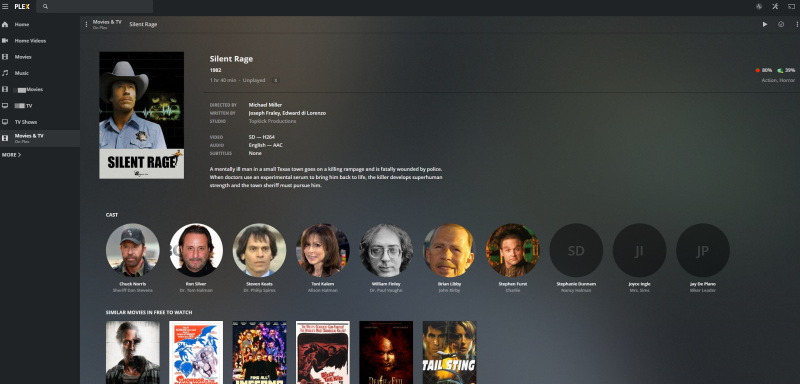800x384 pixels.
Task: Click the Cast to device icon
Action: pos(791,7)
